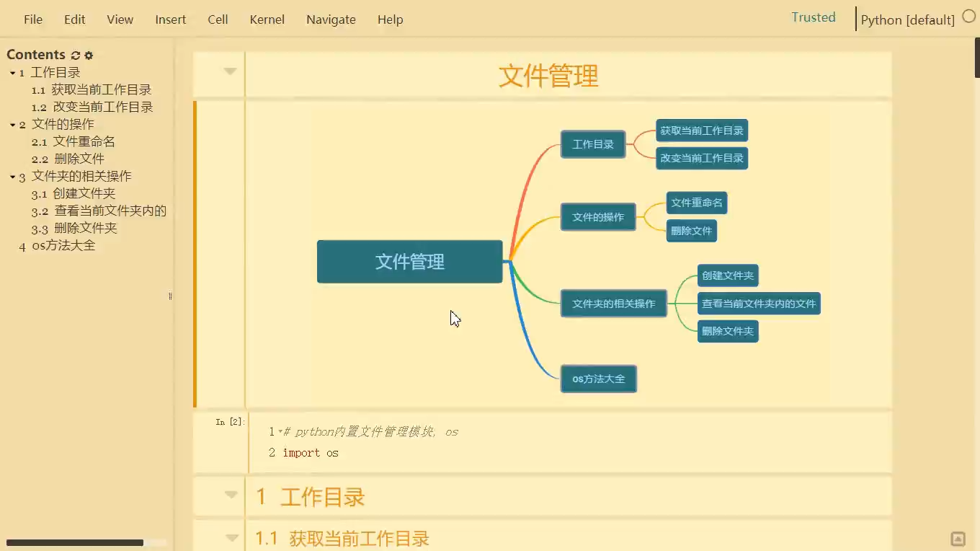Viewport: 980px width, 551px height.
Task: Click the python内置文件管理模块 comment line
Action: point(370,432)
